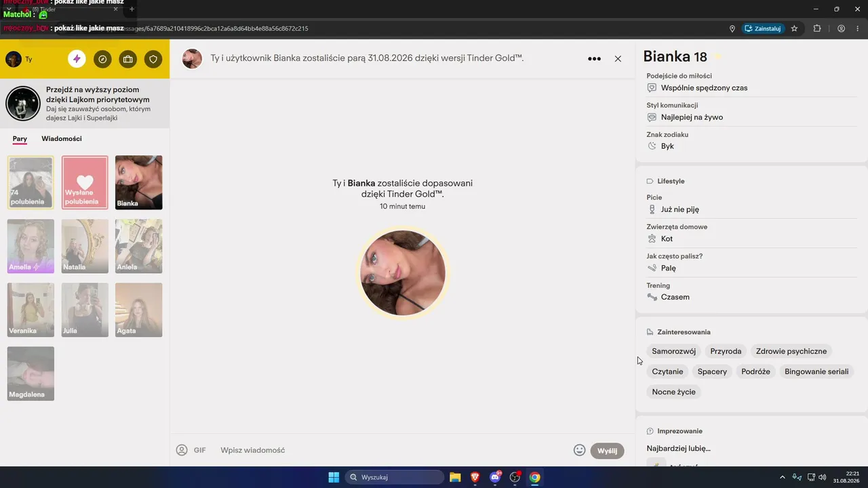Image resolution: width=868 pixels, height=488 pixels.
Task: Click the Spacery interest chip
Action: (x=712, y=371)
